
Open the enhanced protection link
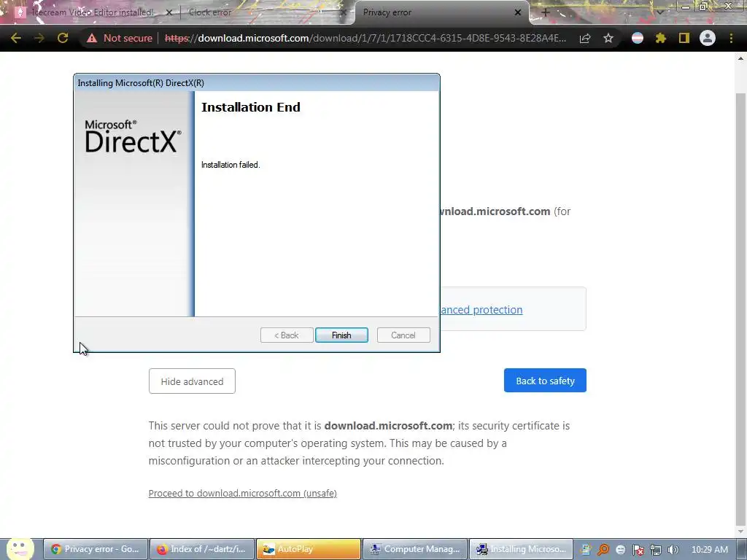click(481, 309)
